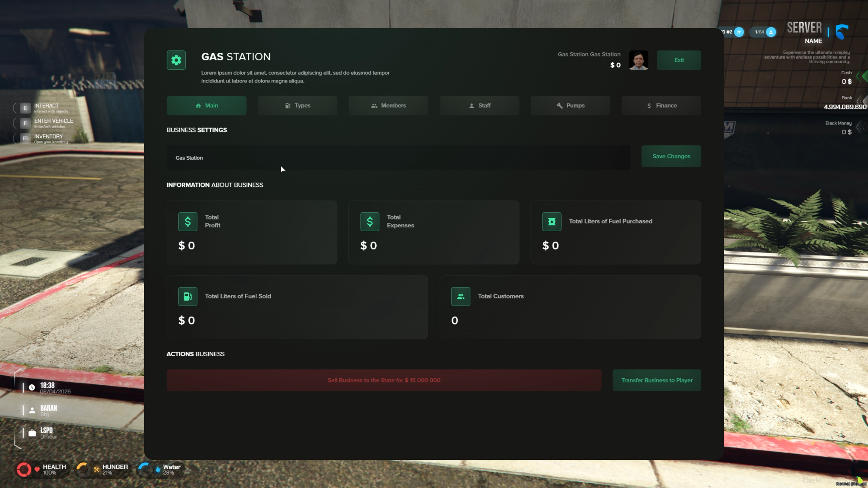
Task: Click the Save Changes button
Action: point(671,157)
